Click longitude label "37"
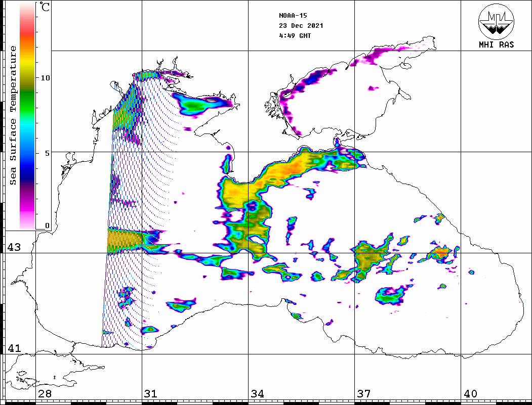This screenshot has width=532, height=405. [364, 394]
